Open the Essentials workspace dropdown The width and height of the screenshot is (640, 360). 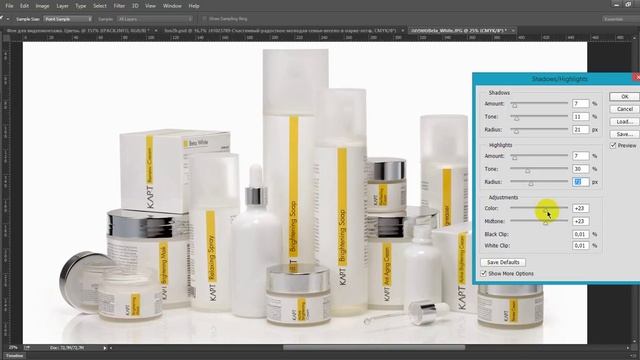620,19
